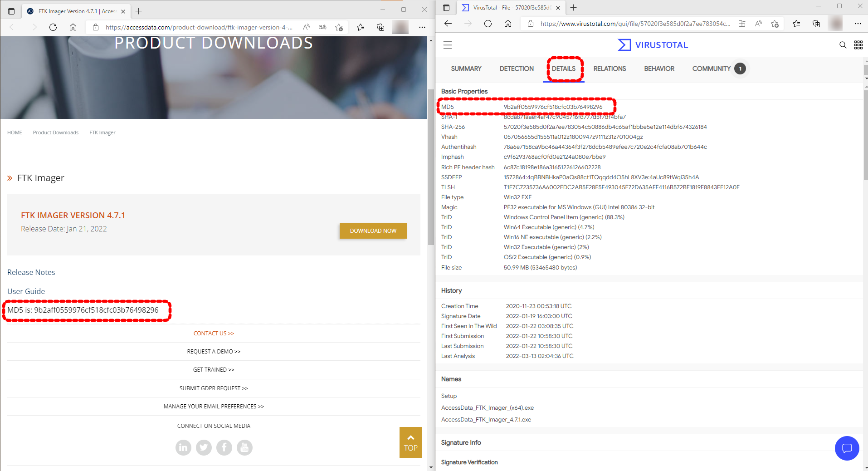Click the VirusTotal search magnifier icon
Screen dimensions: 868x471
pyautogui.click(x=843, y=45)
